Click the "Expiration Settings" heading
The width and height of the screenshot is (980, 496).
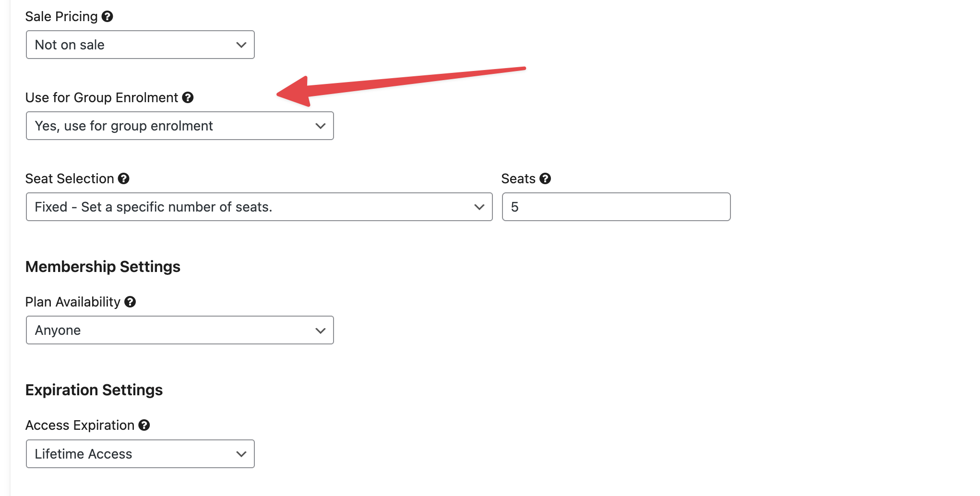click(x=94, y=390)
